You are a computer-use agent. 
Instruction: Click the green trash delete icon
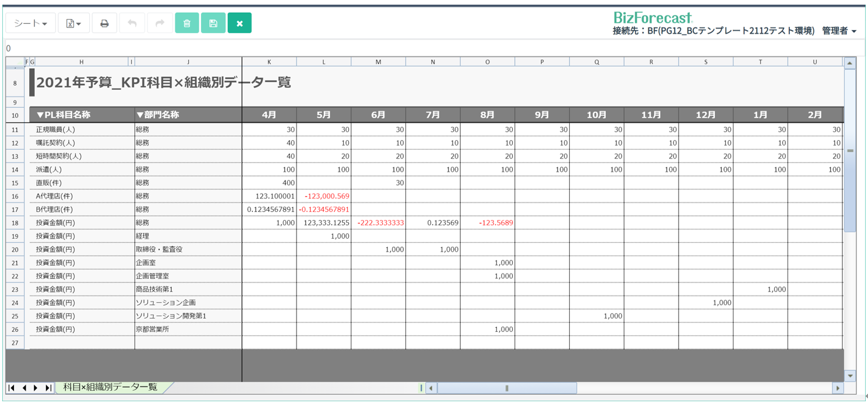point(187,23)
